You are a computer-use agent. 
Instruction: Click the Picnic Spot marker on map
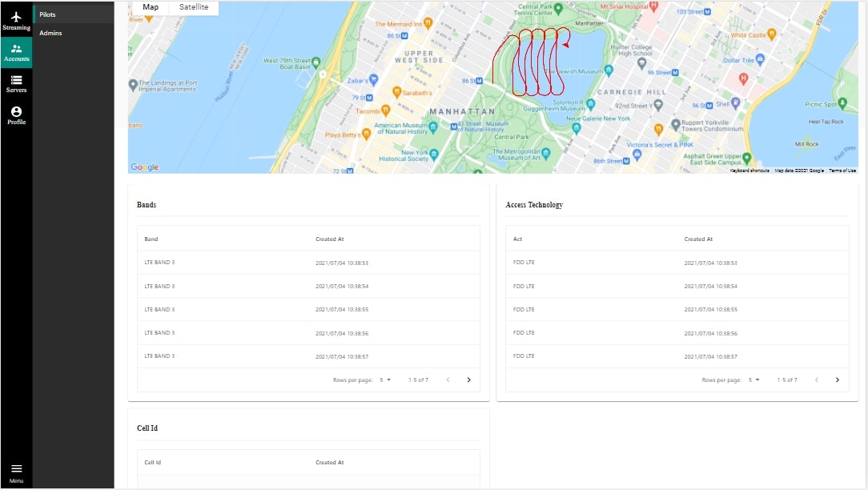pyautogui.click(x=842, y=103)
